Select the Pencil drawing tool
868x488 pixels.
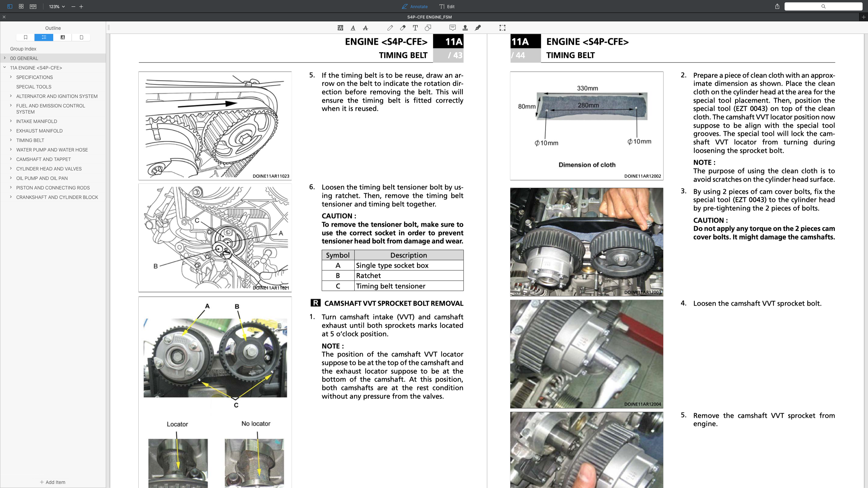coord(390,28)
